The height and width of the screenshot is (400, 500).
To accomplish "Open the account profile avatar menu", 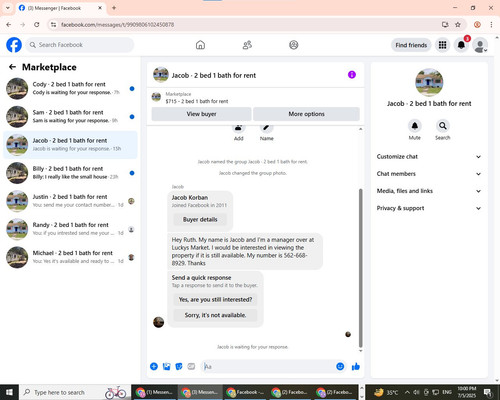I will [480, 45].
